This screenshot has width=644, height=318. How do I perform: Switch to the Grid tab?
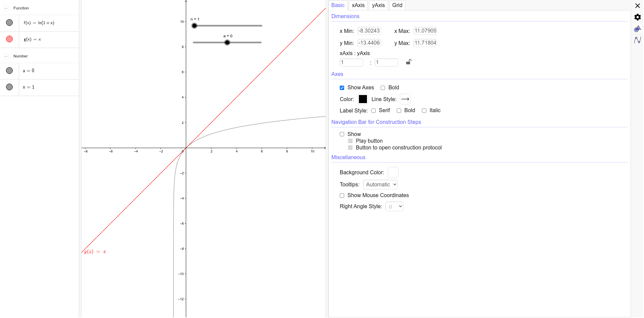click(x=397, y=5)
